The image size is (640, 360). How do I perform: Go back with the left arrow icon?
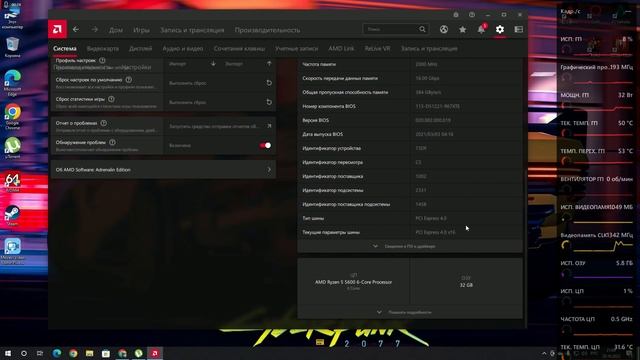(76, 29)
